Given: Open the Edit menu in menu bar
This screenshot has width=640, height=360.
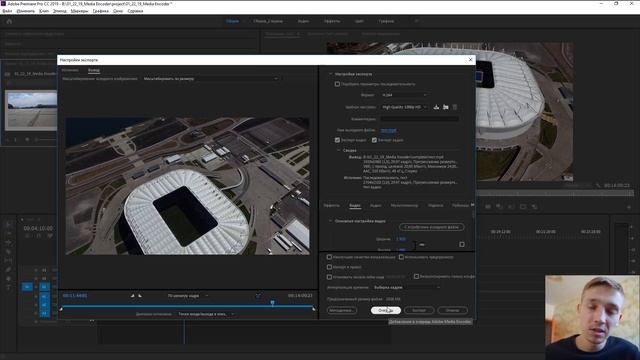Looking at the screenshot, I should (x=26, y=11).
